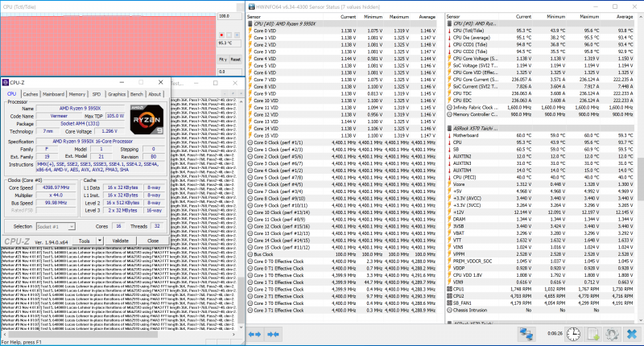Open the Graphics tab in CPU-Z
644x346 pixels.
pyautogui.click(x=117, y=94)
